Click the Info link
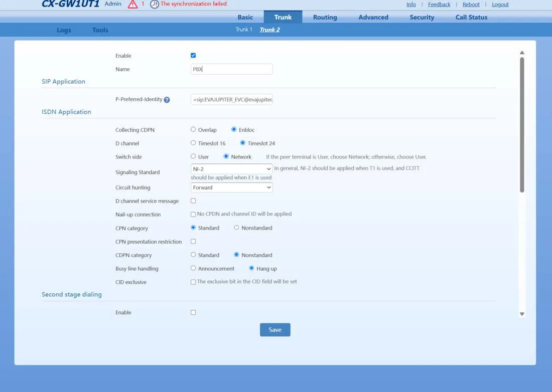Image resolution: width=552 pixels, height=392 pixels. pos(411,5)
